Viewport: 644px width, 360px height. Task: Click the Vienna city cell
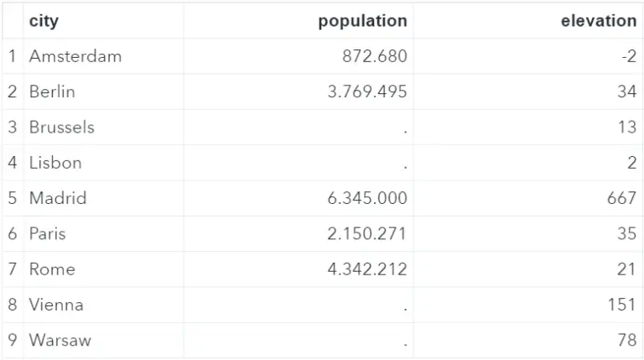coord(56,305)
